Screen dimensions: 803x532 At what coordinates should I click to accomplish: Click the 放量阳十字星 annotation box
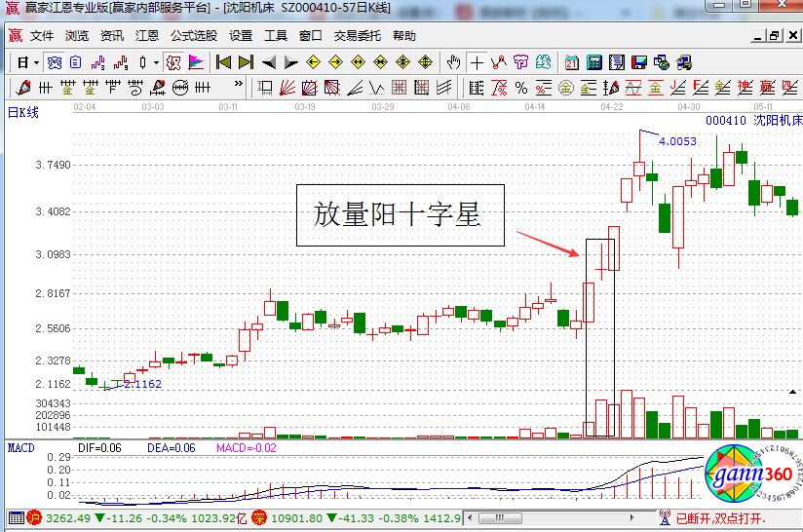click(x=401, y=215)
